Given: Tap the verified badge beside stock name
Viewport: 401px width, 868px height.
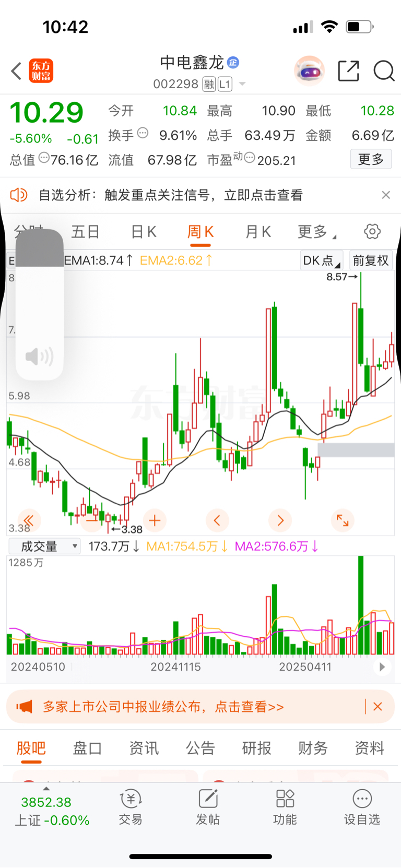Looking at the screenshot, I should 233,63.
